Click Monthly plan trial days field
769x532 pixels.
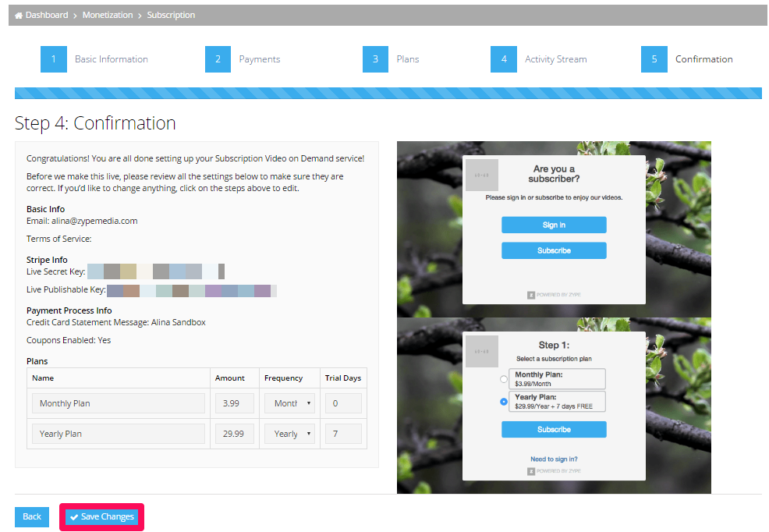343,403
